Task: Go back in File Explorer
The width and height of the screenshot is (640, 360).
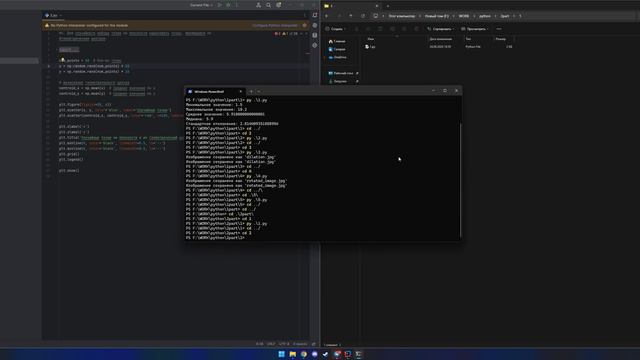Action: tap(327, 16)
